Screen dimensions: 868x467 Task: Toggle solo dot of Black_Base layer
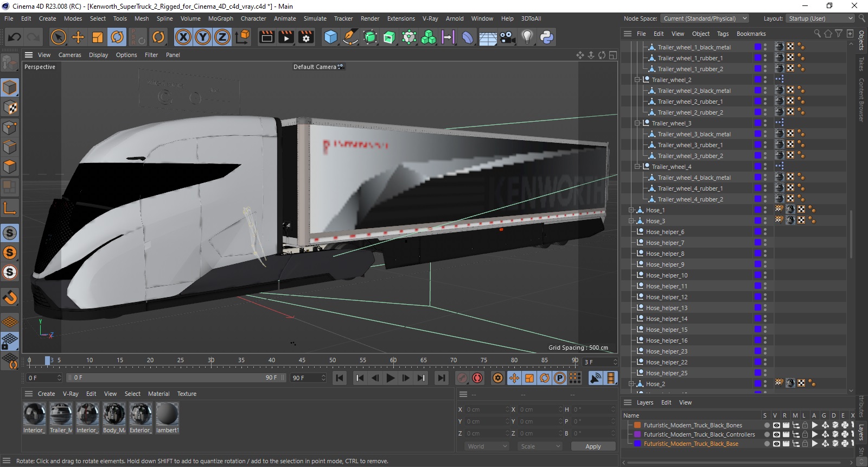[767, 444]
